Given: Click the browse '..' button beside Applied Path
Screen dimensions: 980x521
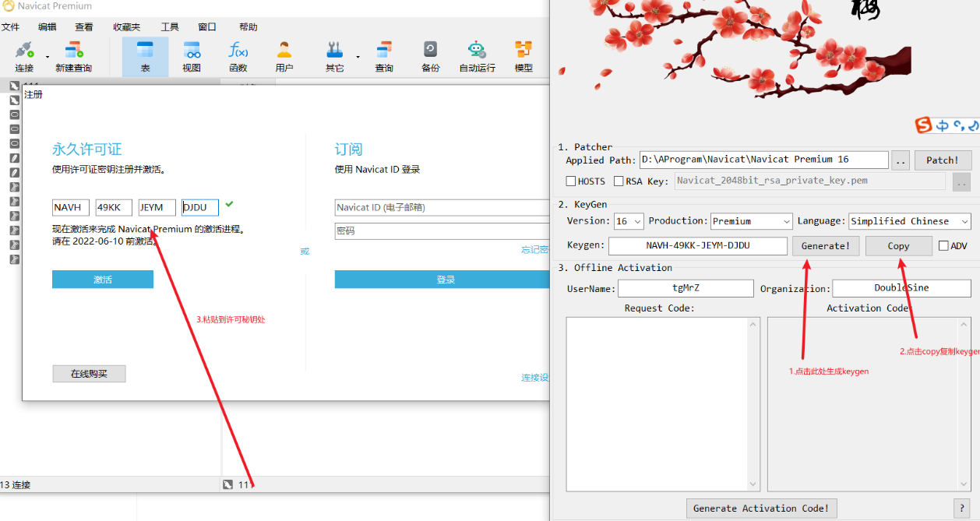Looking at the screenshot, I should coord(901,160).
